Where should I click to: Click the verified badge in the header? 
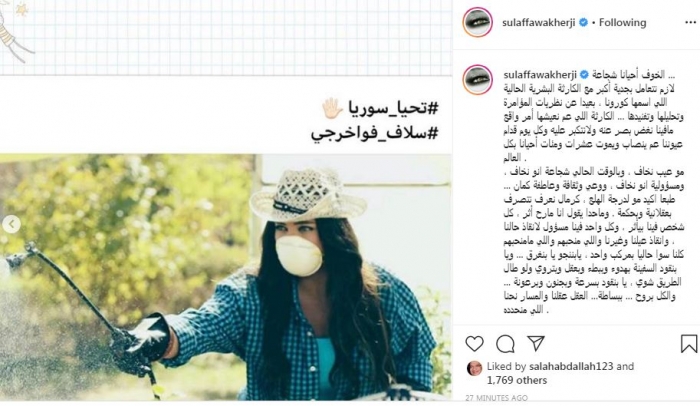coord(583,22)
